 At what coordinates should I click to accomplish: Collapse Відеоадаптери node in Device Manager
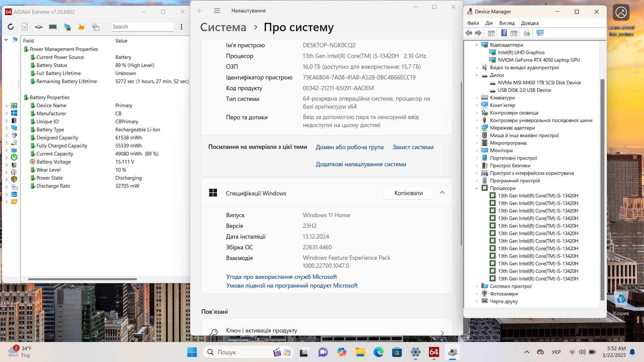click(477, 45)
